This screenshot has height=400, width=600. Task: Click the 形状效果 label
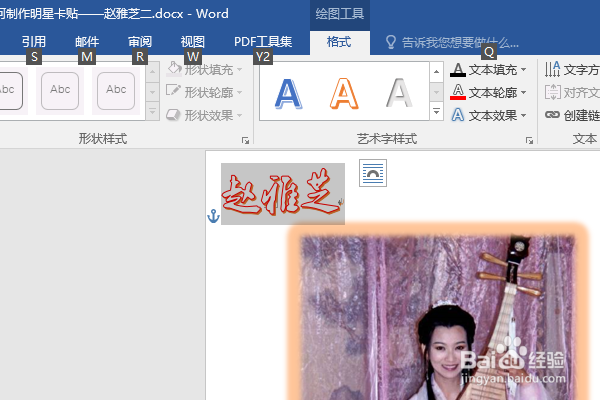point(209,115)
